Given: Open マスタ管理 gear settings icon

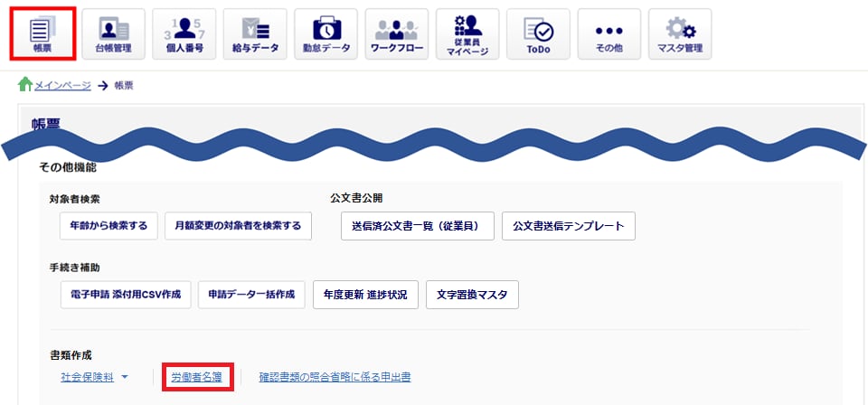Looking at the screenshot, I should coord(680,34).
